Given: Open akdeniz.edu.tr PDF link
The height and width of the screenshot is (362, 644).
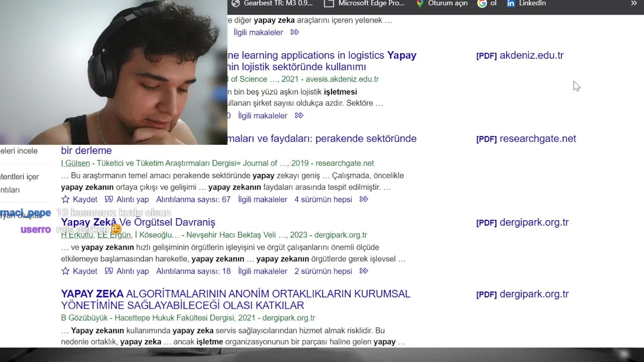Looking at the screenshot, I should pyautogui.click(x=520, y=55).
